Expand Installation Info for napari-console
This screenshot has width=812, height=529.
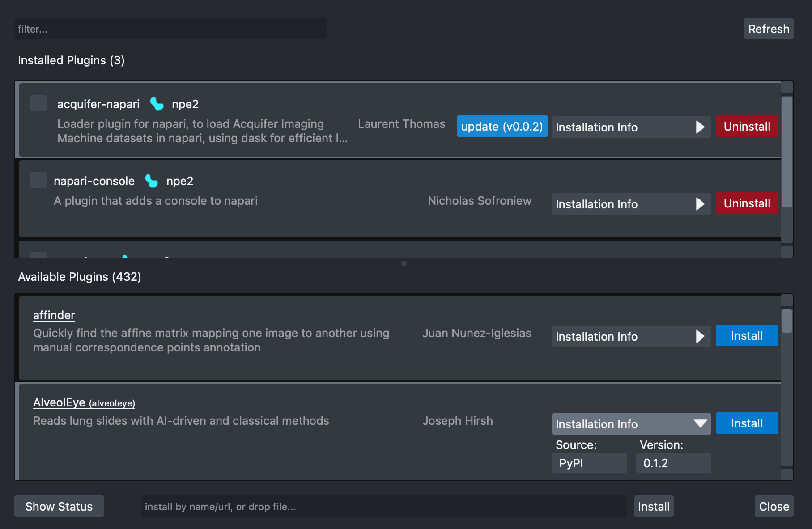tap(631, 204)
